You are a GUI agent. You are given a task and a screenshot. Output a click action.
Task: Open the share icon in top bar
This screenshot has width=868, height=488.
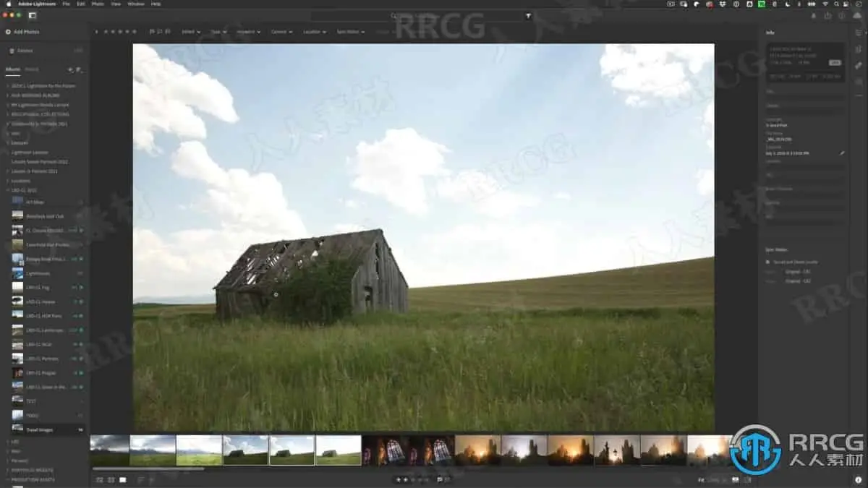[827, 15]
